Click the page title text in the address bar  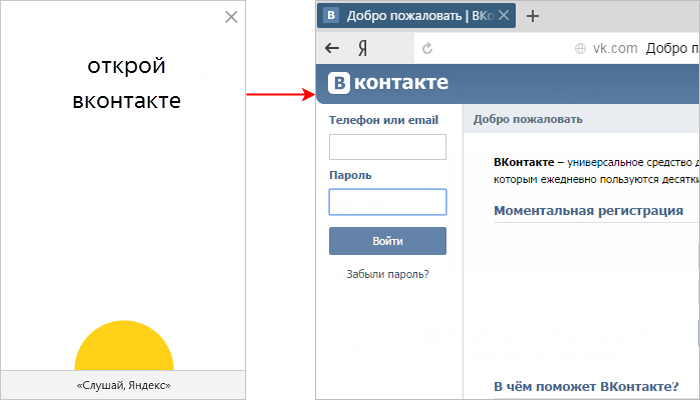pyautogui.click(x=672, y=48)
